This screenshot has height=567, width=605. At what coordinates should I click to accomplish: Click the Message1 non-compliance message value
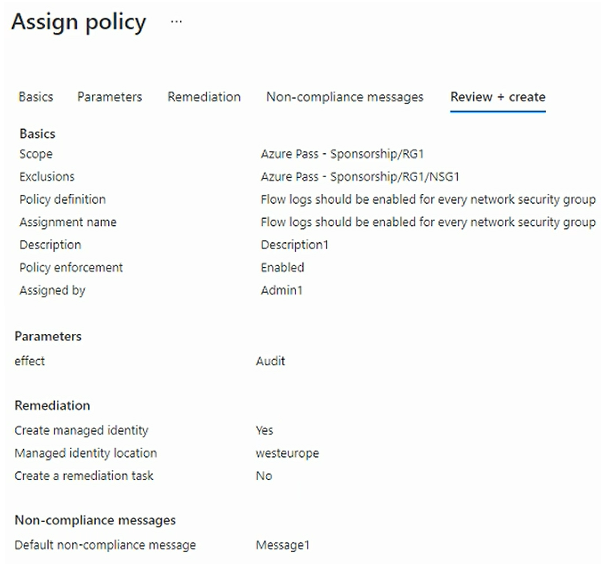point(283,545)
